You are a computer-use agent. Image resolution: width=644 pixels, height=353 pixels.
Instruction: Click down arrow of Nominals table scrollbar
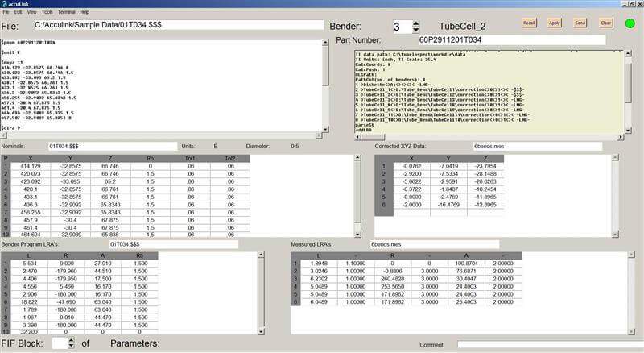coord(357,234)
